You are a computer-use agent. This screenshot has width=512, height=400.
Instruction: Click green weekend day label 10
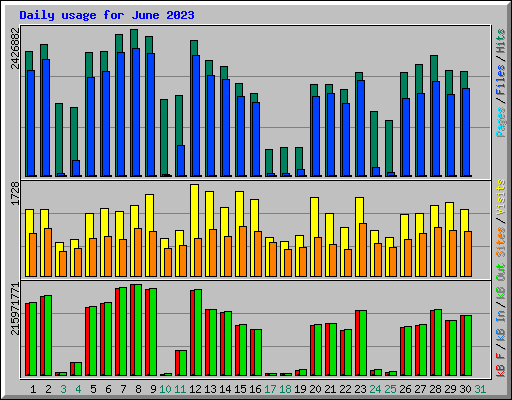[165, 389]
